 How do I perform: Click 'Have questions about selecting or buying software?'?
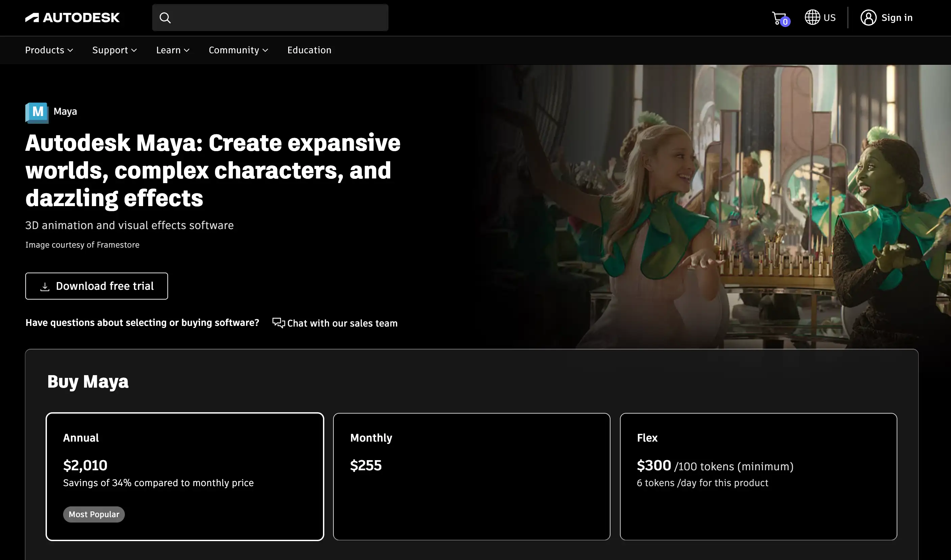pyautogui.click(x=142, y=323)
